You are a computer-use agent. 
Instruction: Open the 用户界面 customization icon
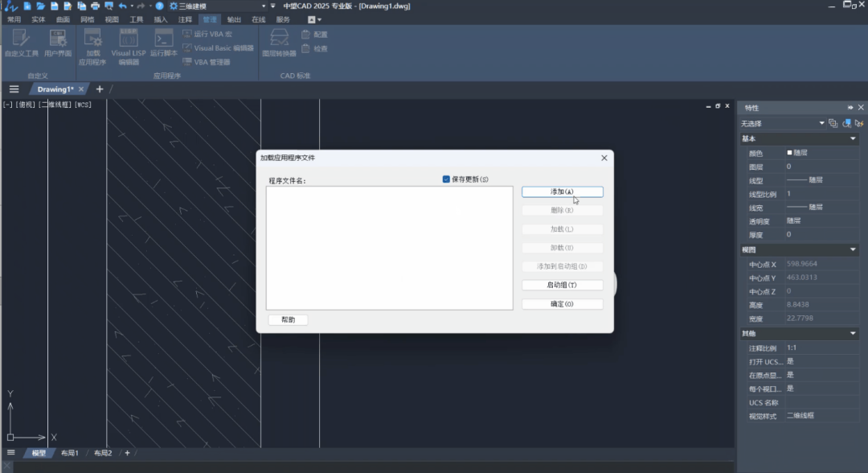[x=58, y=43]
